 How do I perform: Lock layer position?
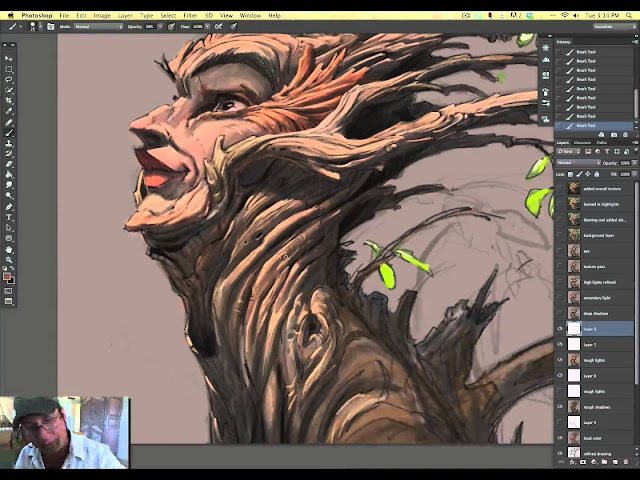pyautogui.click(x=588, y=174)
